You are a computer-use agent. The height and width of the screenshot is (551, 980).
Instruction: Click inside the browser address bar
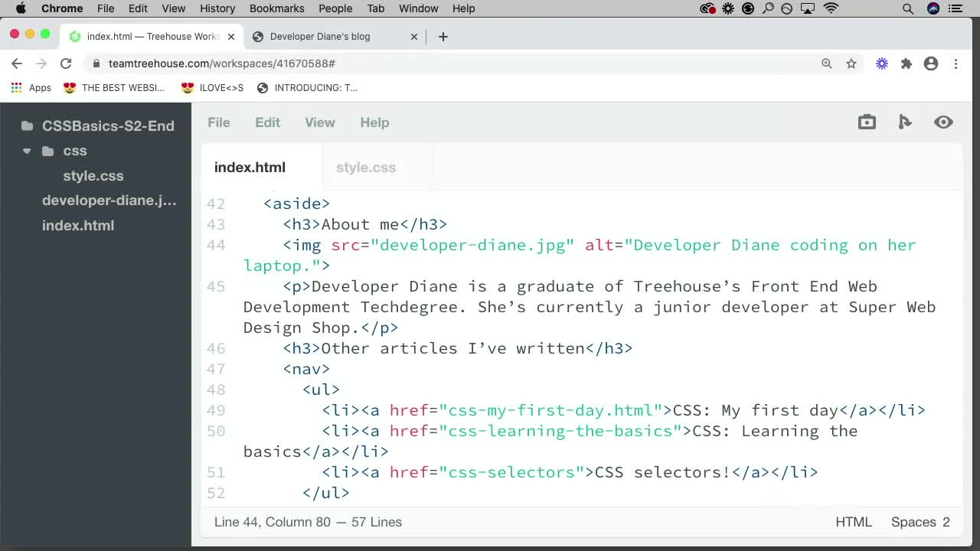pyautogui.click(x=306, y=64)
